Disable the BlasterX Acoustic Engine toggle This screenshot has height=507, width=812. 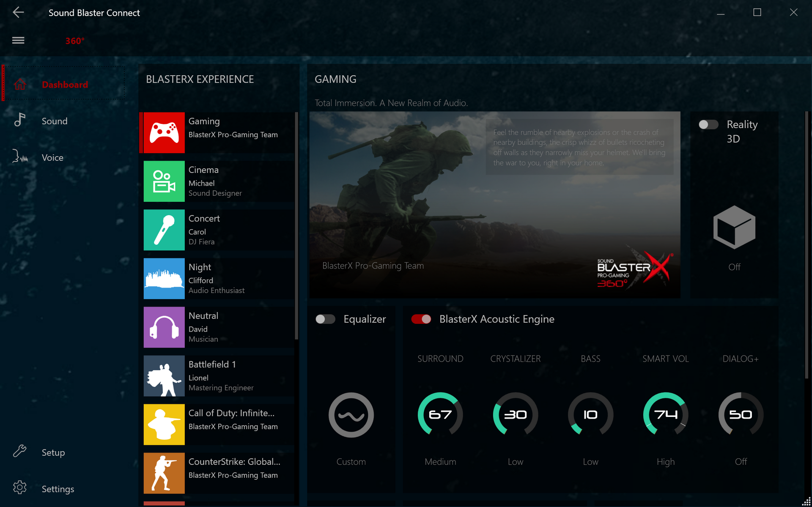coord(421,319)
